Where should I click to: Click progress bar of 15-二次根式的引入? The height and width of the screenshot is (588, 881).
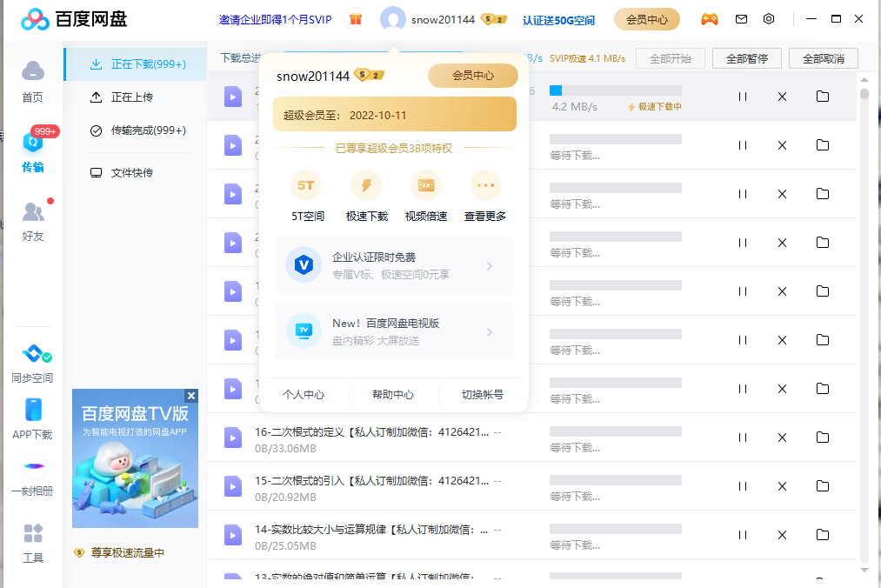(x=615, y=480)
